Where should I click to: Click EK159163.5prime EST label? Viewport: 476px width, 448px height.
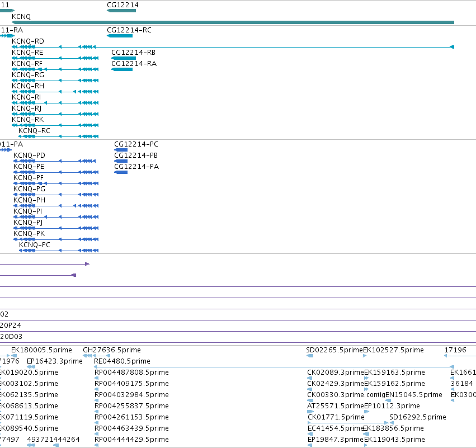pyautogui.click(x=394, y=372)
